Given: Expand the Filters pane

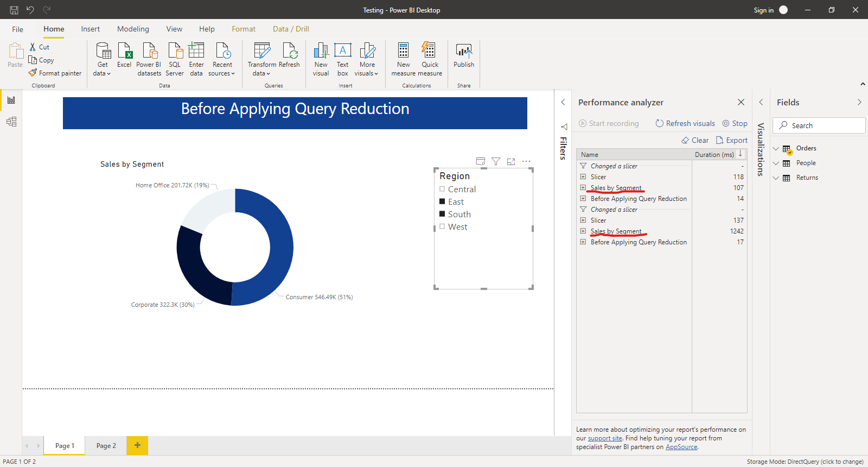Looking at the screenshot, I should click(563, 102).
